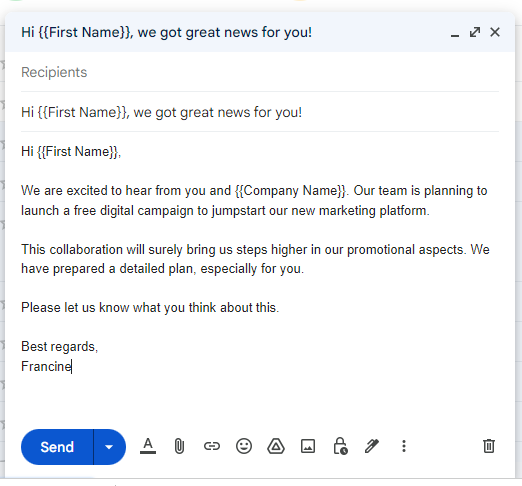This screenshot has width=522, height=486.
Task: Open formatting options with the underlined A icon
Action: (148, 446)
